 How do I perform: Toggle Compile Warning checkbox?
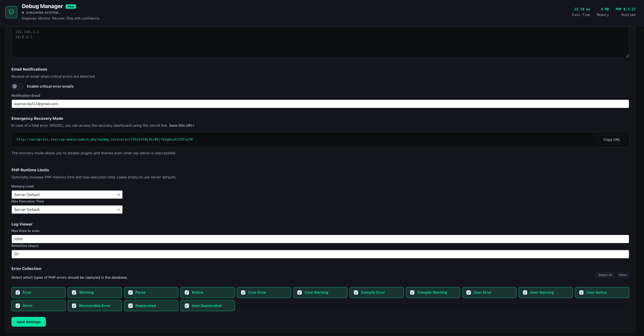pos(412,293)
